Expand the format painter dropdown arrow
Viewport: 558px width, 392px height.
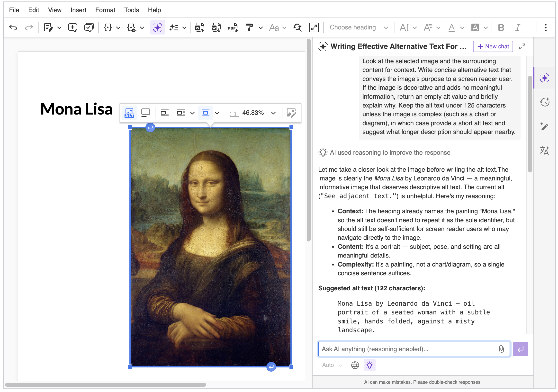[261, 28]
